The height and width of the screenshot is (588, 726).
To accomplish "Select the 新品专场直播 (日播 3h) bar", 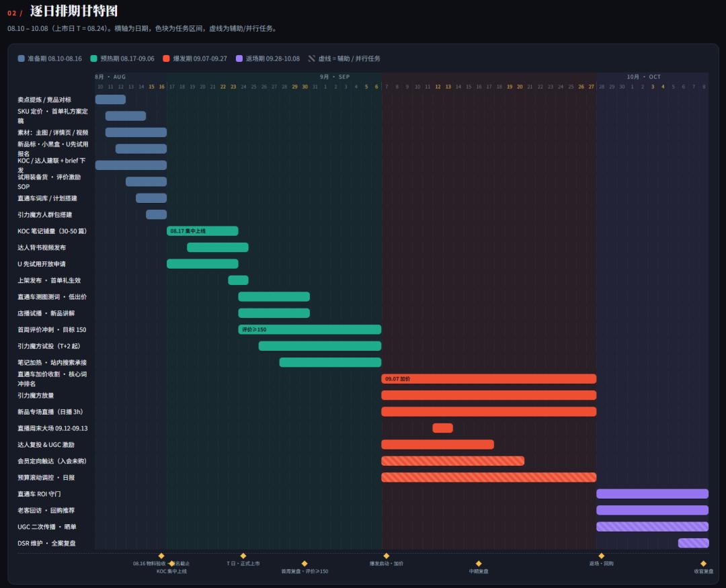I will [489, 411].
